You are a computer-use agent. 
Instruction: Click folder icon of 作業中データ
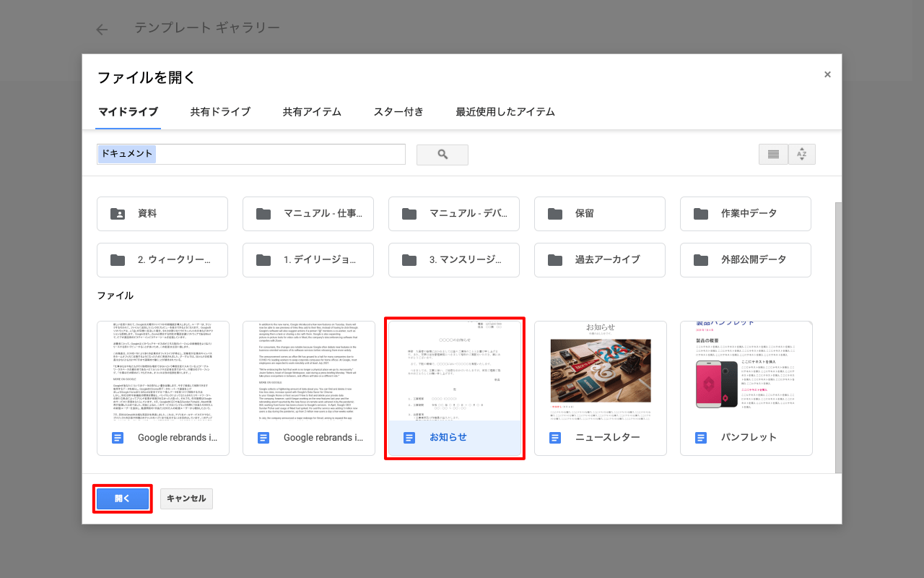pyautogui.click(x=701, y=214)
